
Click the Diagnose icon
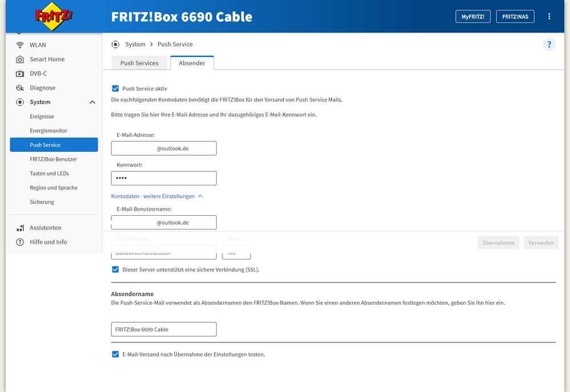click(x=20, y=88)
